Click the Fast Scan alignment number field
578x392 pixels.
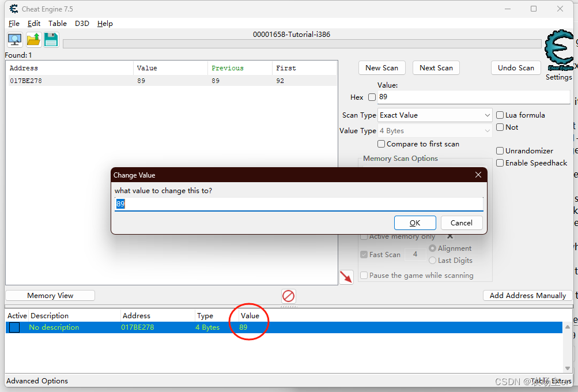(415, 254)
